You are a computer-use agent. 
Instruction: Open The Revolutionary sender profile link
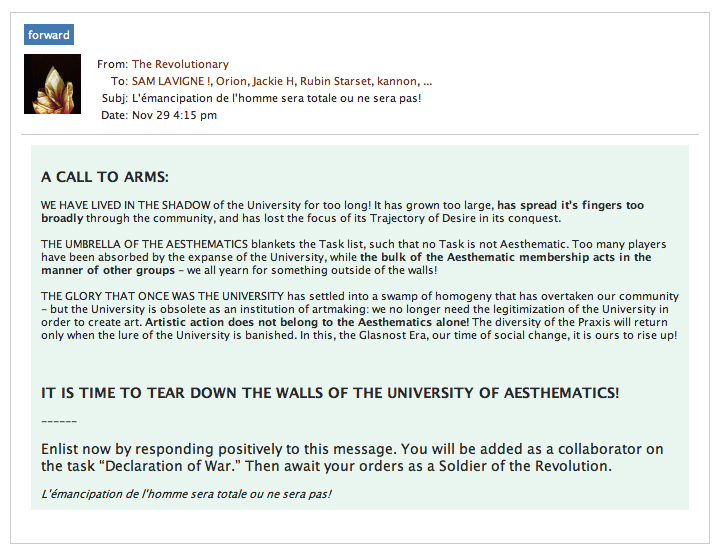click(x=180, y=64)
